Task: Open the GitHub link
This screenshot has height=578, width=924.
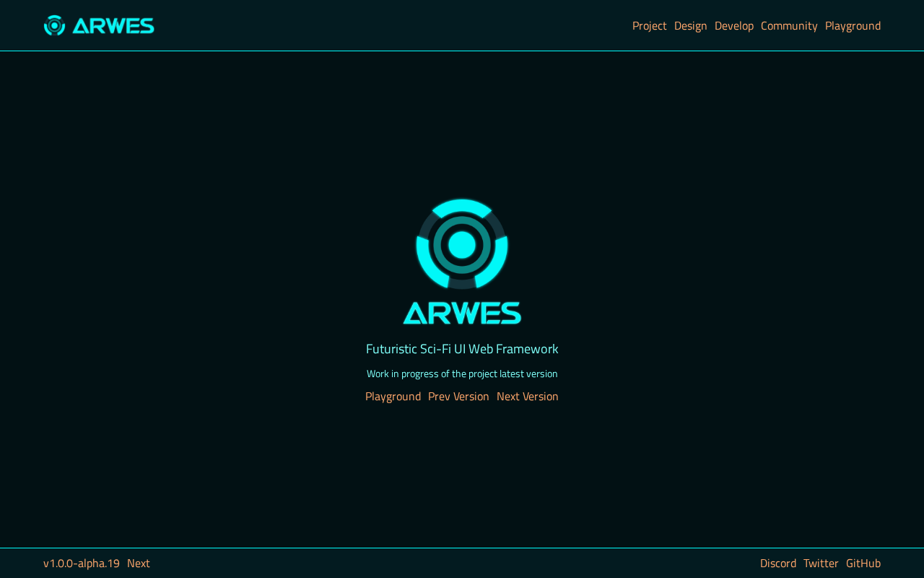Action: [x=863, y=564]
